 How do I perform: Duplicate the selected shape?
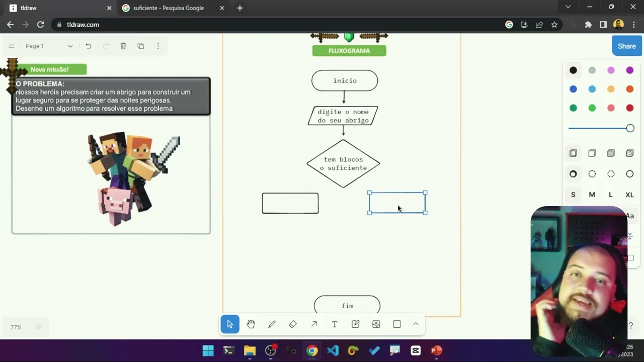coord(141,46)
